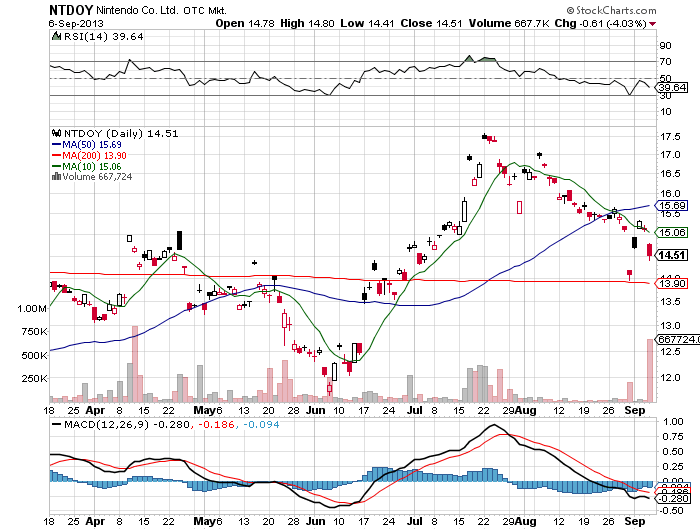Click the -0.280 MACD tag on right axis

point(672,499)
